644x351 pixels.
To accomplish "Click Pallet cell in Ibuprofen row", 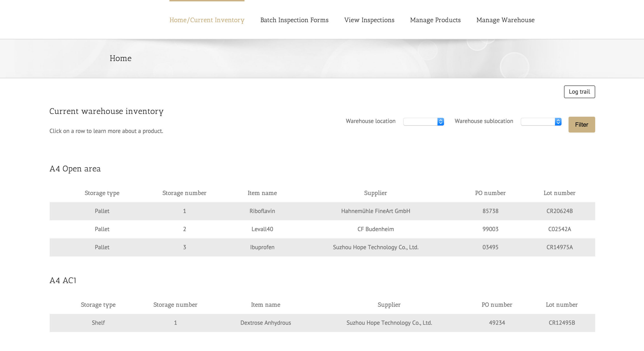I will tap(102, 247).
